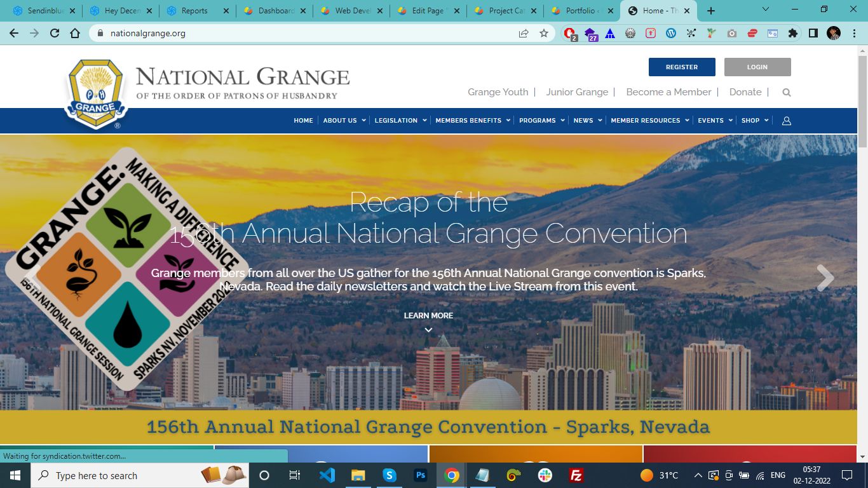Expand the Members Benefits dropdown menu
Image resolution: width=868 pixels, height=488 pixels.
click(473, 120)
